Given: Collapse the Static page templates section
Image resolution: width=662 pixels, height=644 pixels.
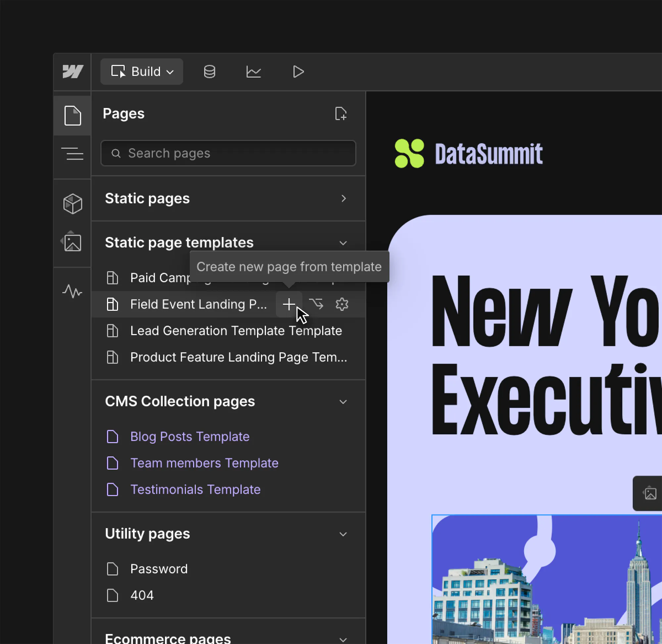Looking at the screenshot, I should pos(343,243).
